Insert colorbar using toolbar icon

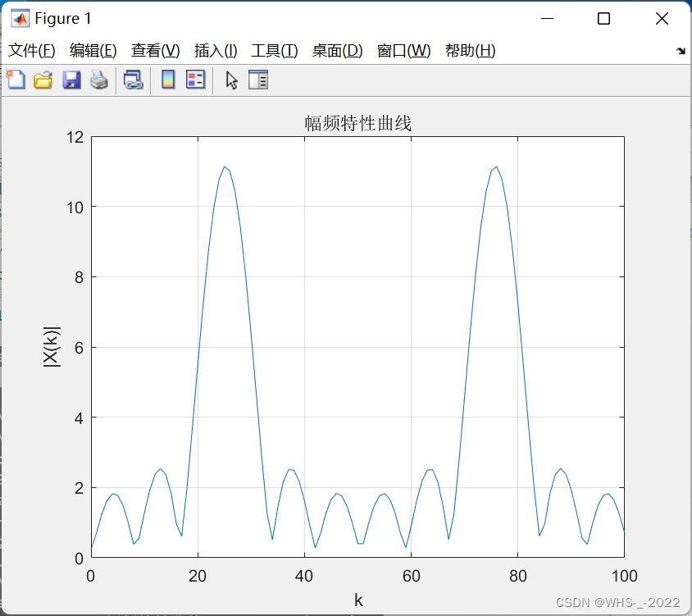point(168,80)
